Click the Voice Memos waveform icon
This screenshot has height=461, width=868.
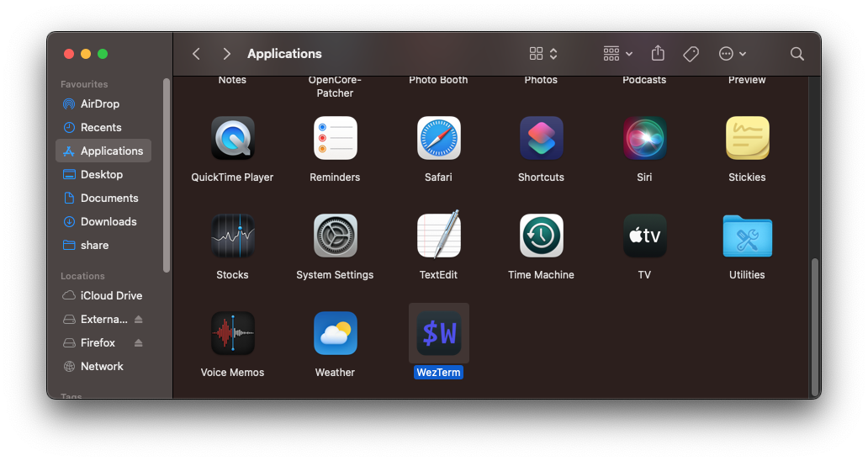coord(232,334)
